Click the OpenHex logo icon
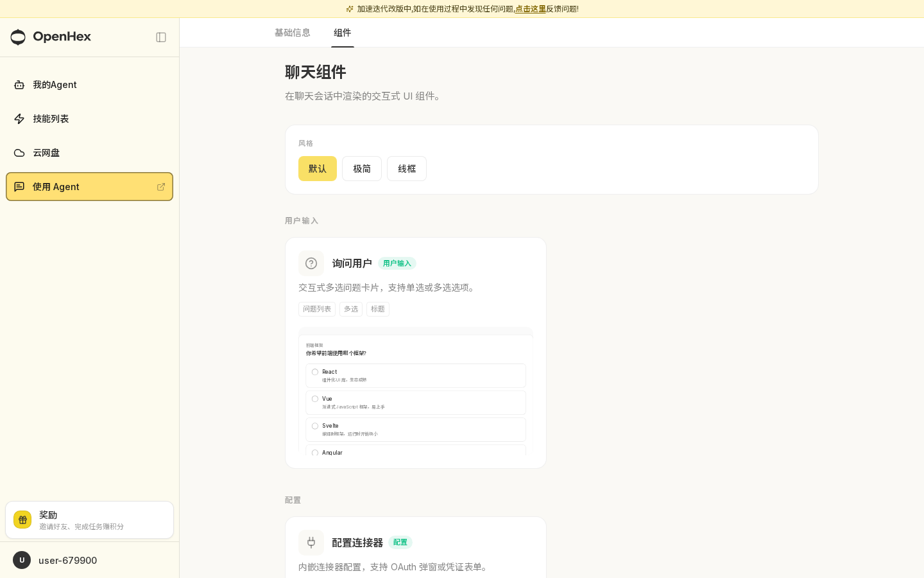 pos(18,37)
